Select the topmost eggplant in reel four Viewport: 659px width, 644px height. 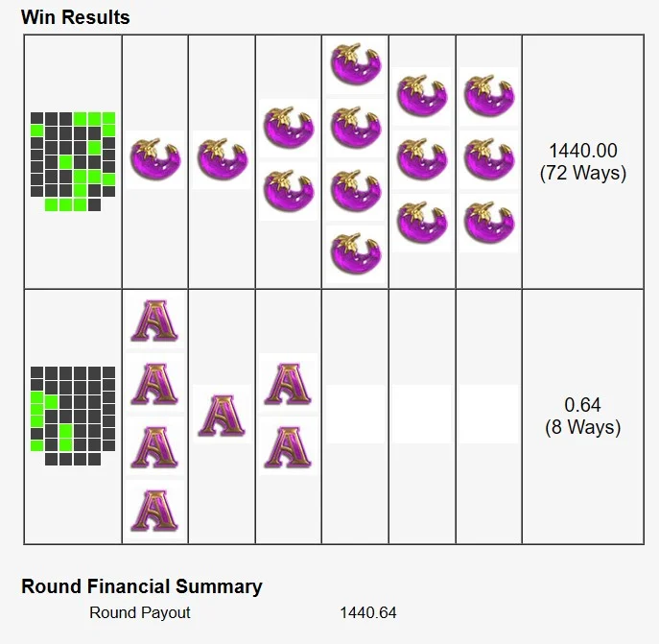click(356, 64)
